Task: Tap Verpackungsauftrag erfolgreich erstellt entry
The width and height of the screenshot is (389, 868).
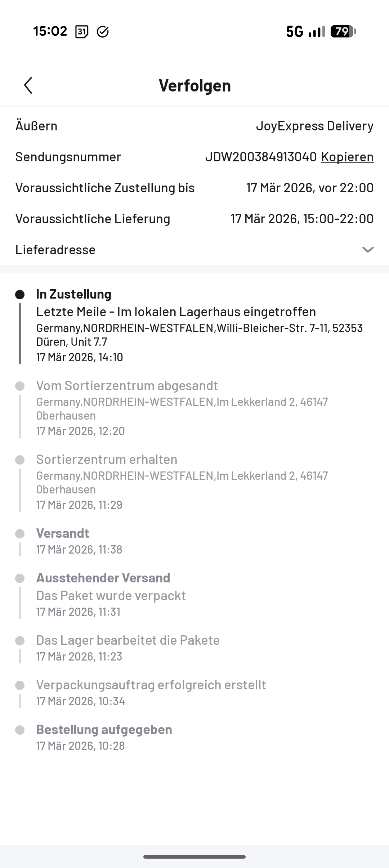Action: (151, 685)
